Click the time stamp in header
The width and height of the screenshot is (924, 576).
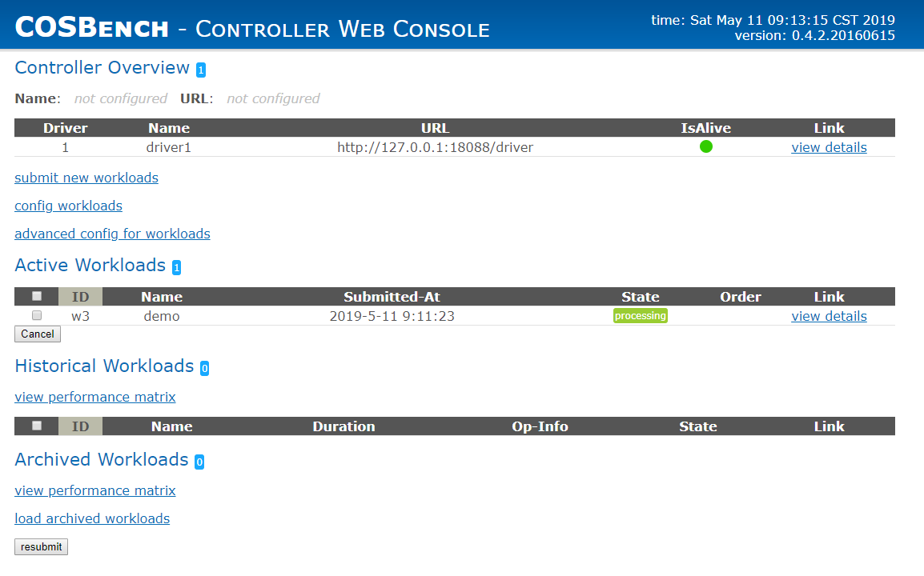point(773,20)
